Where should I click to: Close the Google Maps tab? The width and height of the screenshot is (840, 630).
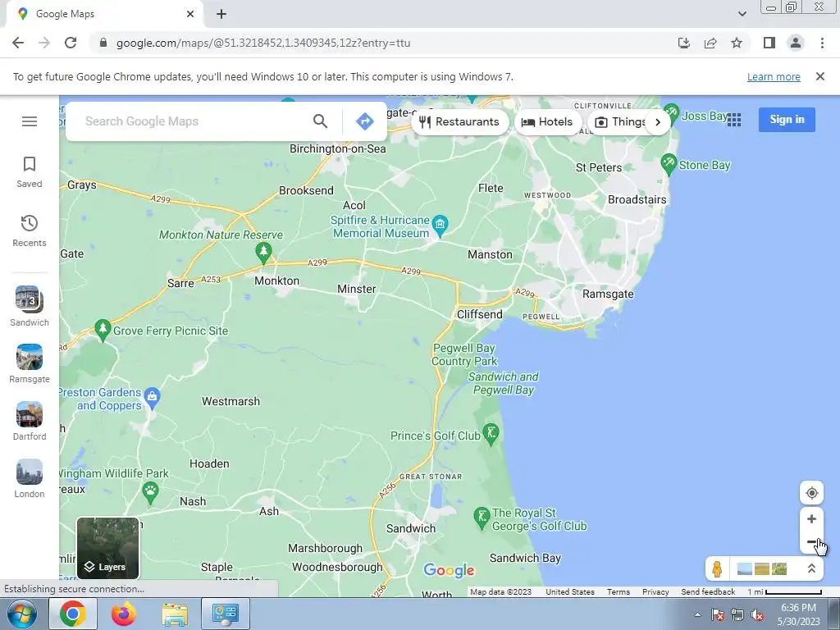pyautogui.click(x=190, y=14)
